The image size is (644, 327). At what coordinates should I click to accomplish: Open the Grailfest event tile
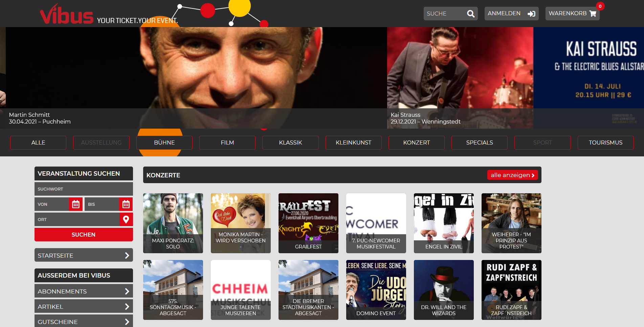click(x=308, y=223)
